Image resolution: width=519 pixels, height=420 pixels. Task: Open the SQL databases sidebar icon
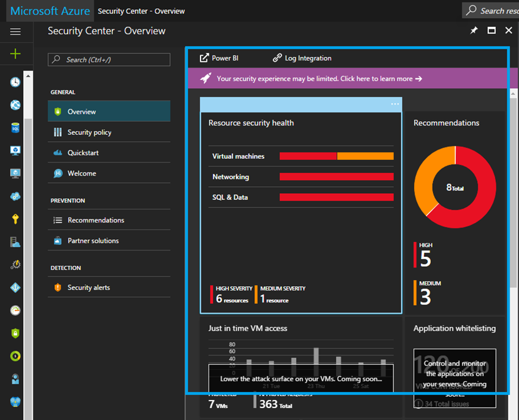coord(15,127)
